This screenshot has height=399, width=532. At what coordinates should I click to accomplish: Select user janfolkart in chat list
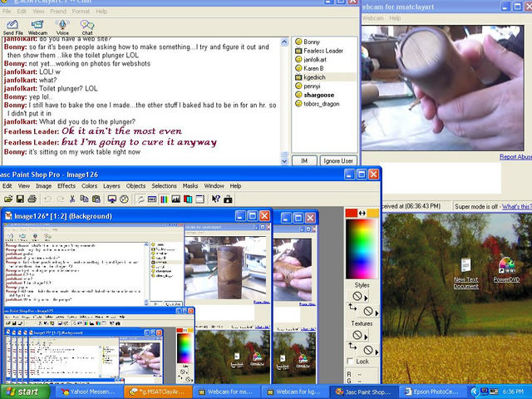(x=315, y=60)
